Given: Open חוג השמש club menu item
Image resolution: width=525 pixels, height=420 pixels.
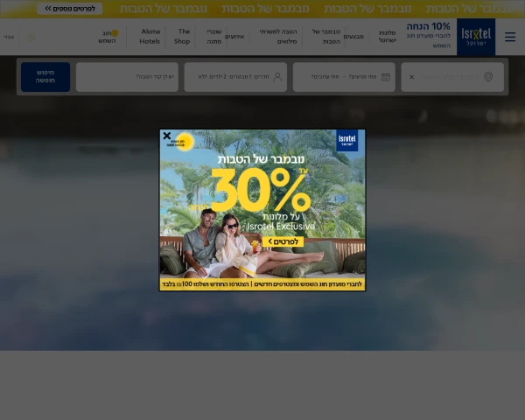Looking at the screenshot, I should [108, 37].
